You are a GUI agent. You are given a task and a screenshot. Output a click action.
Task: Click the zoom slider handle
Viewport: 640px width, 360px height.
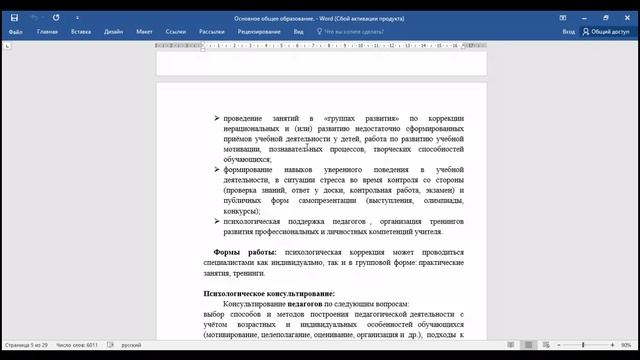click(583, 345)
